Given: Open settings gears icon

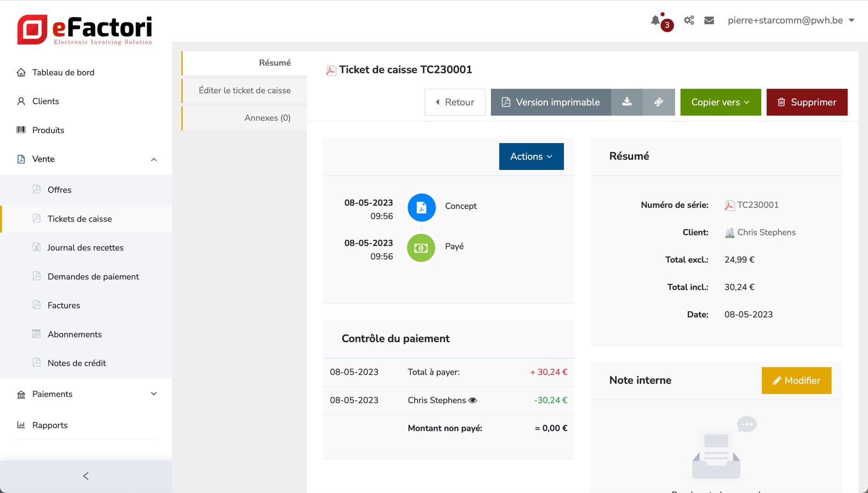Looking at the screenshot, I should coord(689,20).
